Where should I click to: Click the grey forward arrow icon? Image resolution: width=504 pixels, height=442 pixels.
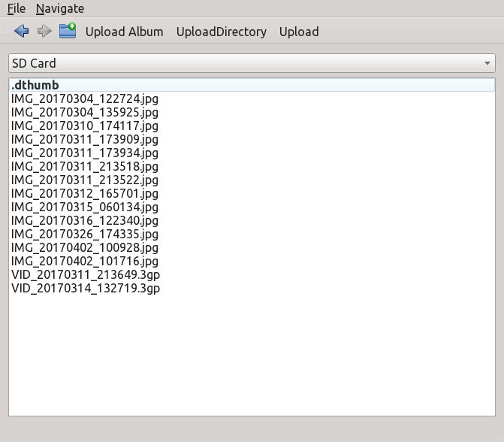[44, 32]
